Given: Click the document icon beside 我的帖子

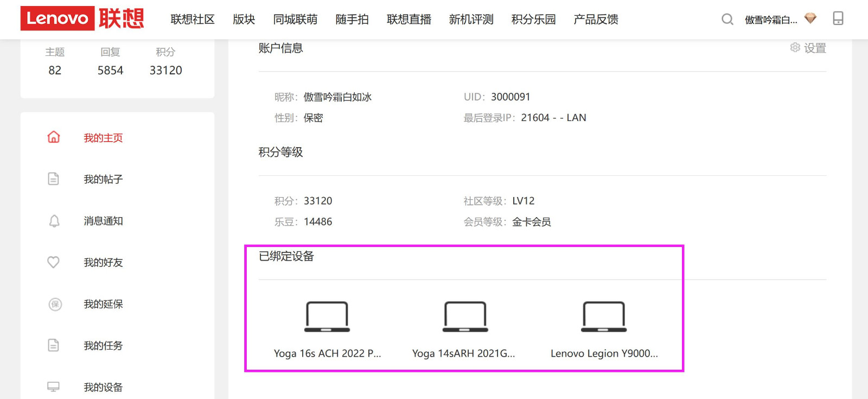Looking at the screenshot, I should click(x=53, y=179).
